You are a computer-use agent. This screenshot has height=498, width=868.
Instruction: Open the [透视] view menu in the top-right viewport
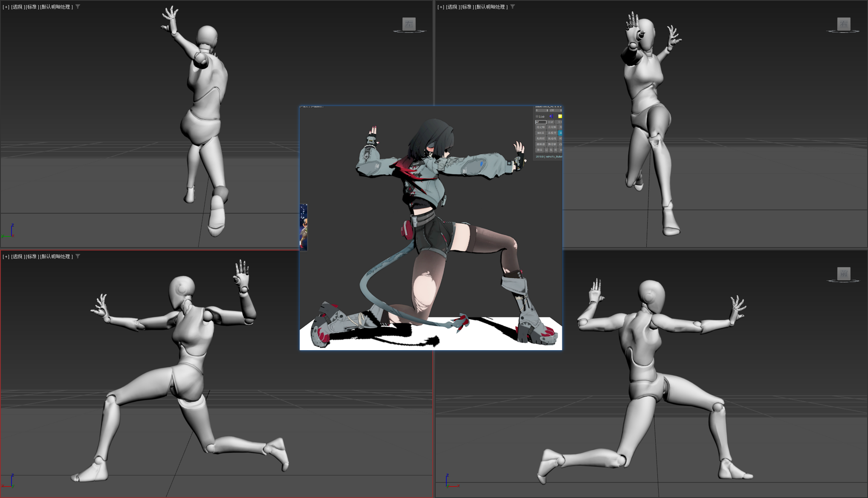(x=453, y=7)
